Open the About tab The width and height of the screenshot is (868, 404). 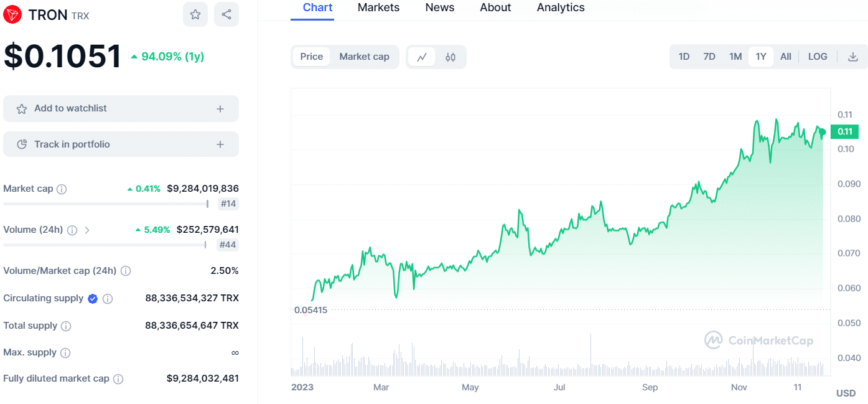pyautogui.click(x=496, y=8)
